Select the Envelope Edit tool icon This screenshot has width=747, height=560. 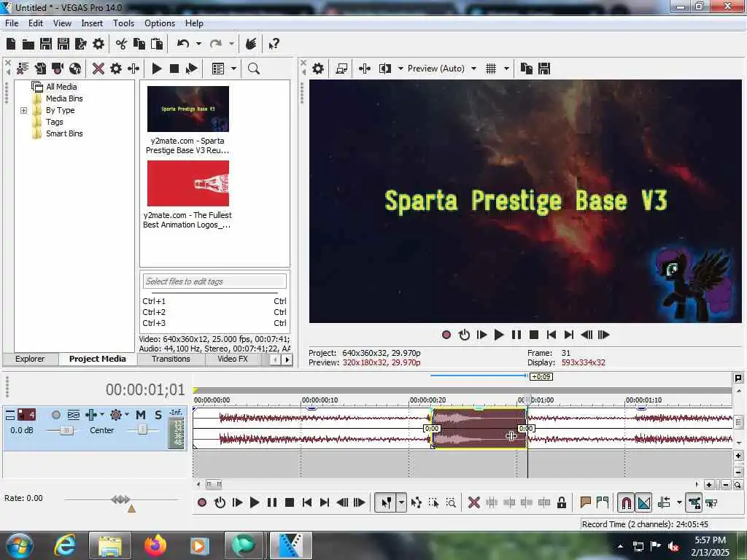417,503
